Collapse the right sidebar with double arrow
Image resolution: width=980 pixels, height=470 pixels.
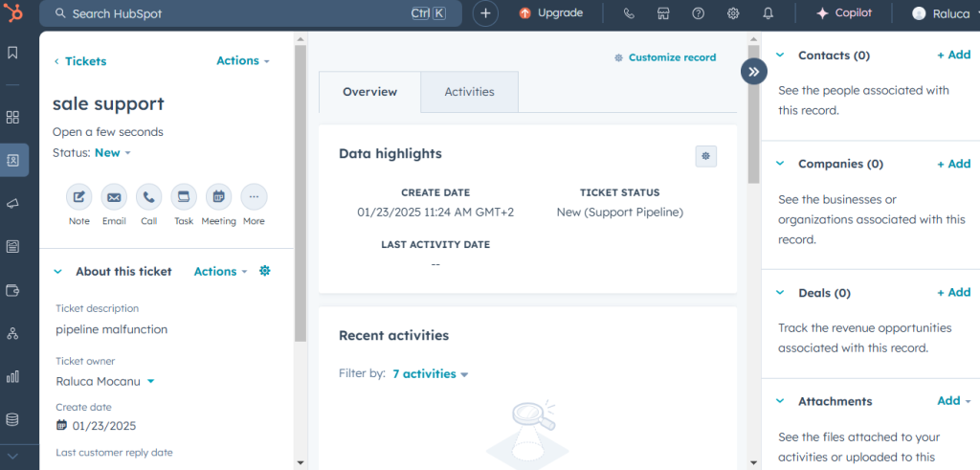754,71
